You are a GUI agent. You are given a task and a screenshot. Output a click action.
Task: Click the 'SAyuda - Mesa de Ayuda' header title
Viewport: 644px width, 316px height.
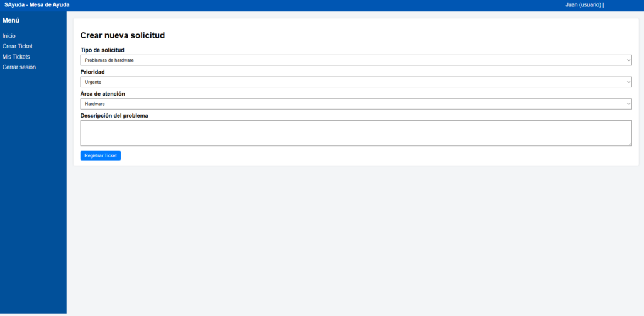(x=37, y=5)
